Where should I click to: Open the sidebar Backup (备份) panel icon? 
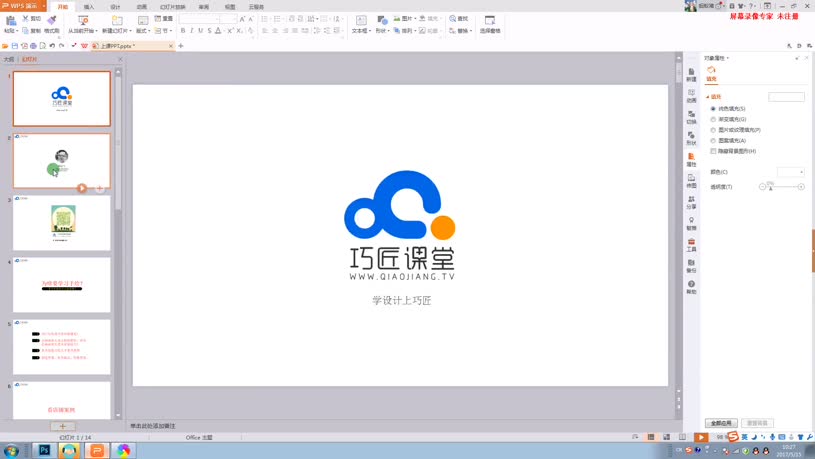(691, 266)
